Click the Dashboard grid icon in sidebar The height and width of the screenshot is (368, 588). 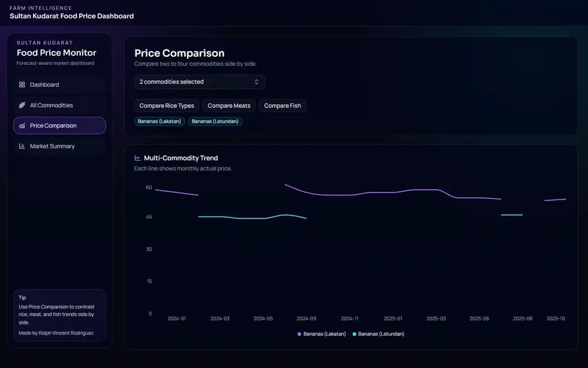22,85
